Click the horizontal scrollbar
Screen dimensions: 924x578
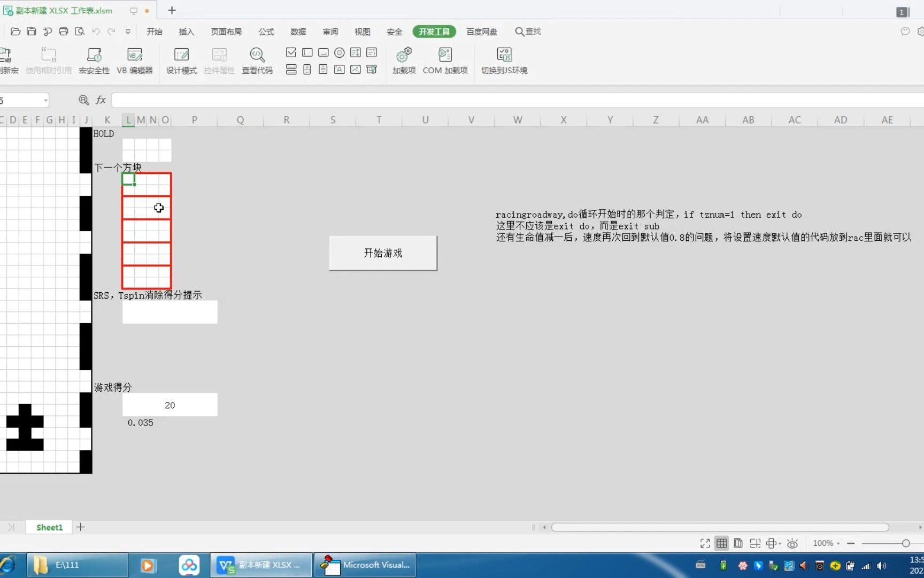720,527
